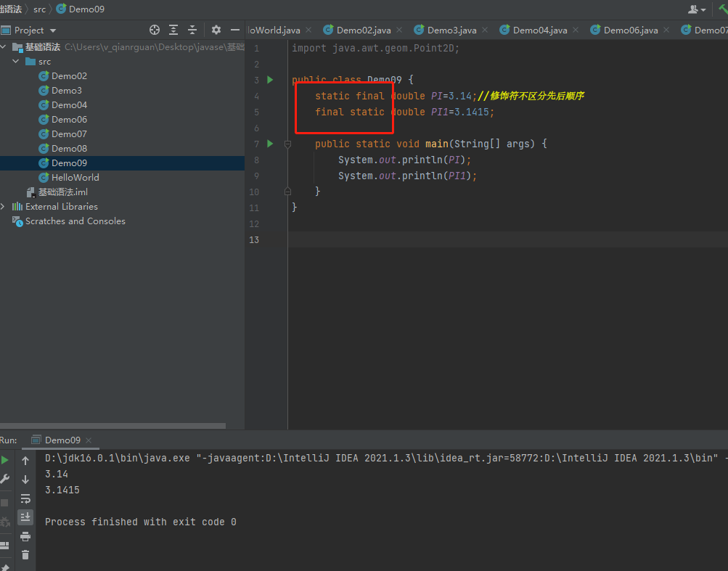This screenshot has width=728, height=571.
Task: Close the Demo3.java tab
Action: click(x=485, y=30)
